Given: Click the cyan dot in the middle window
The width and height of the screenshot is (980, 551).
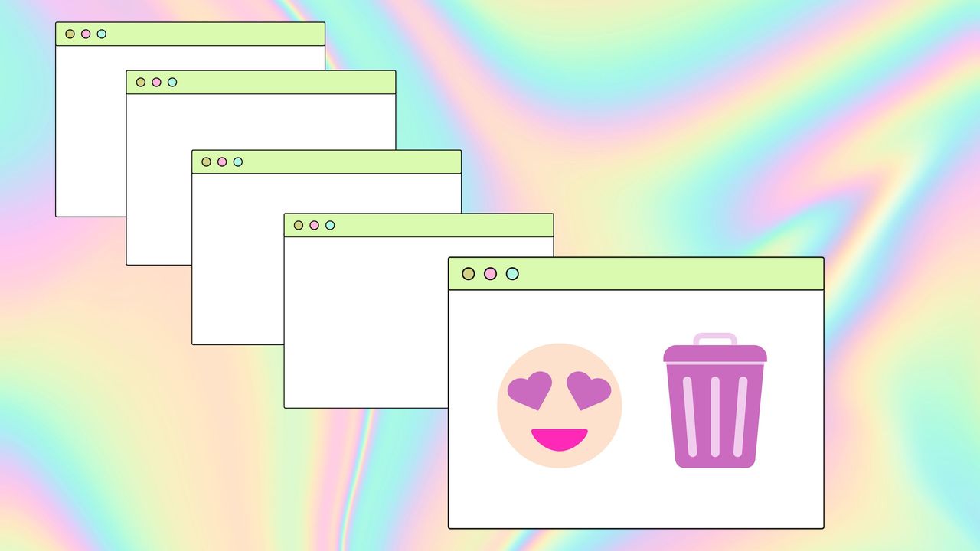Looking at the screenshot, I should [x=238, y=162].
